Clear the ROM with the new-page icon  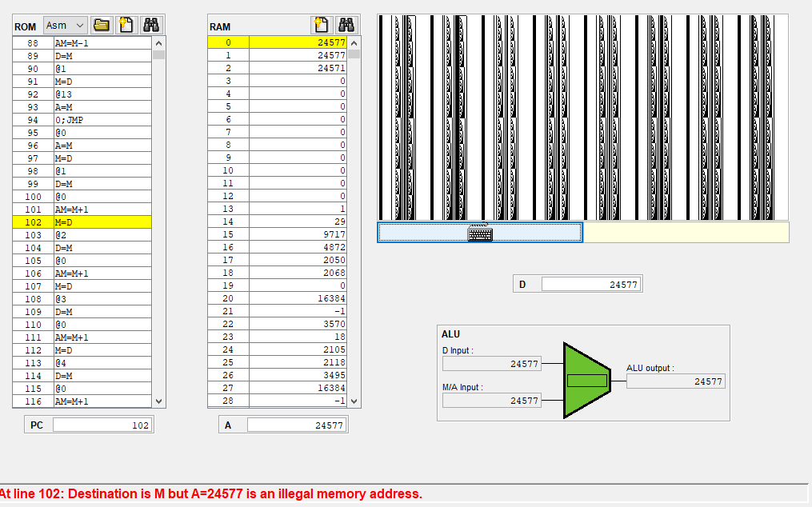(x=126, y=25)
